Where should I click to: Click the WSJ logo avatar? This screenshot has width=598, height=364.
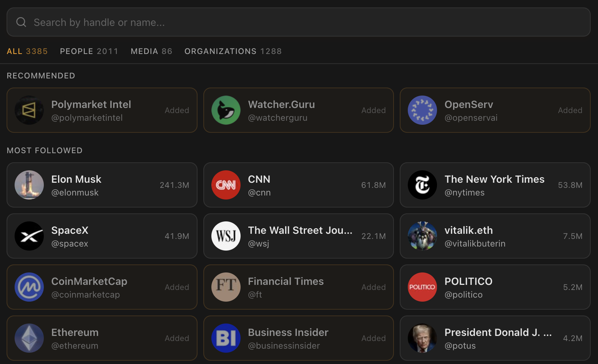coord(226,236)
